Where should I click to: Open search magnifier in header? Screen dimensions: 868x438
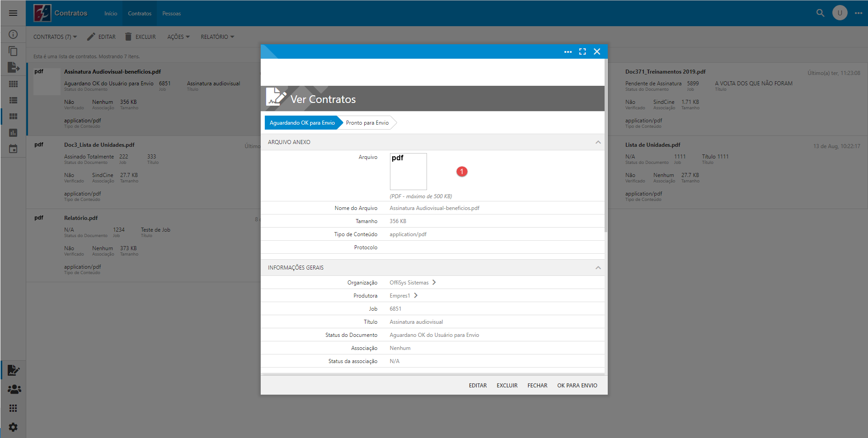pos(820,13)
